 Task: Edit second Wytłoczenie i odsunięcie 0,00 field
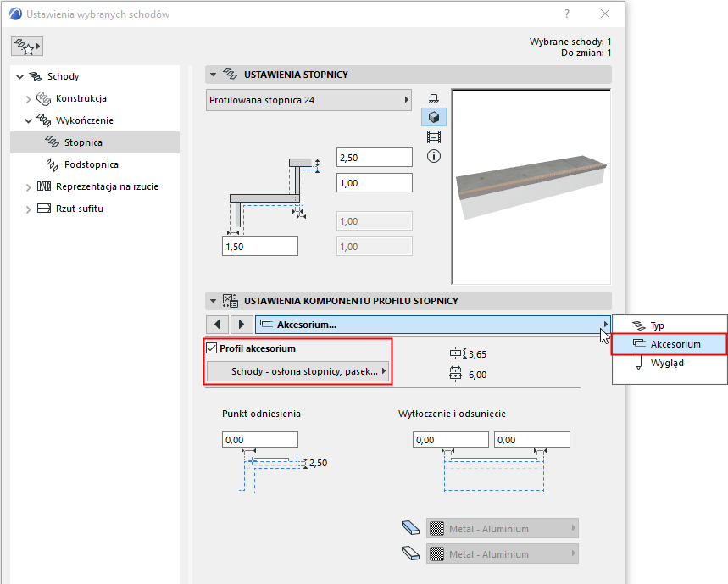pyautogui.click(x=532, y=440)
